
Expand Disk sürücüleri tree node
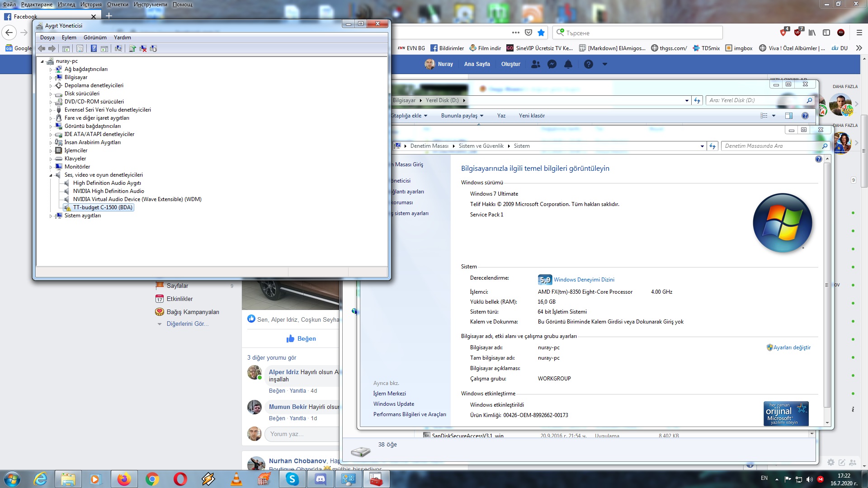pyautogui.click(x=51, y=94)
